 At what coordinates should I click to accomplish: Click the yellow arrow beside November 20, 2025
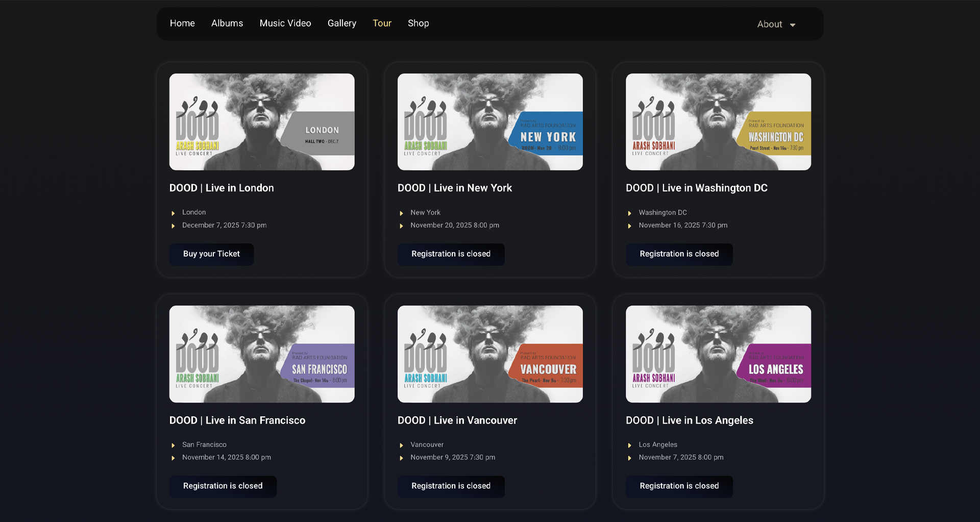click(401, 226)
